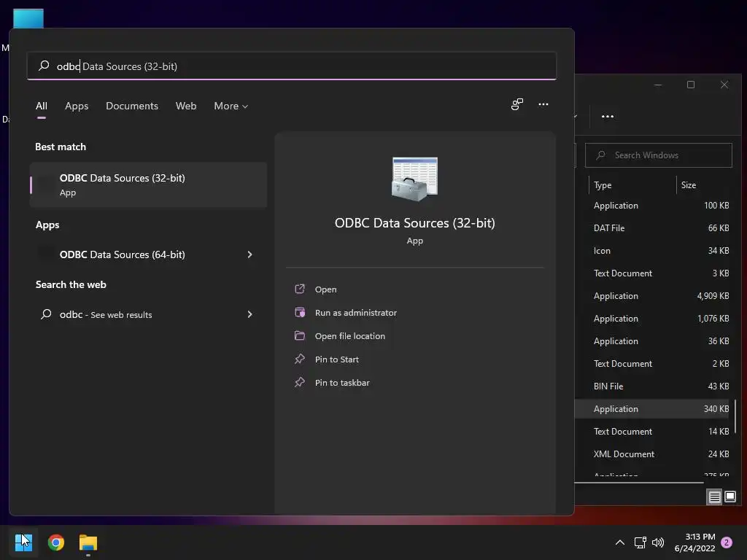Click Pin to Start
The image size is (747, 560).
click(x=337, y=359)
